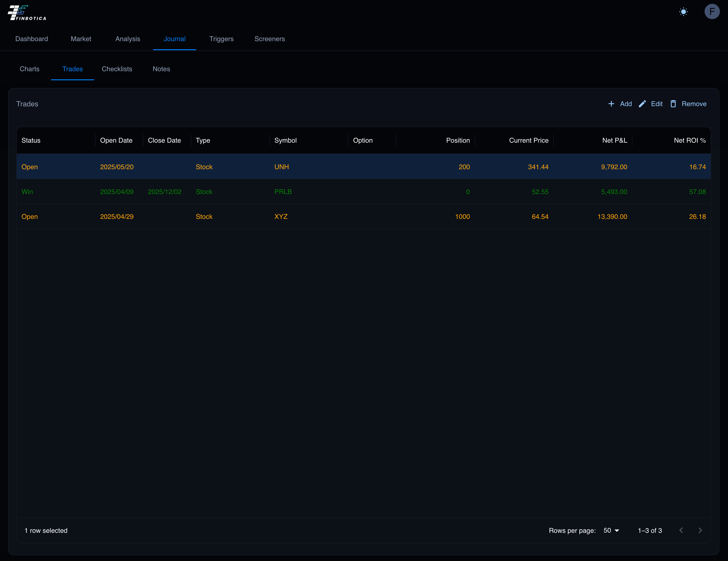Select the PRLB trade row
728x561 pixels.
(x=283, y=192)
